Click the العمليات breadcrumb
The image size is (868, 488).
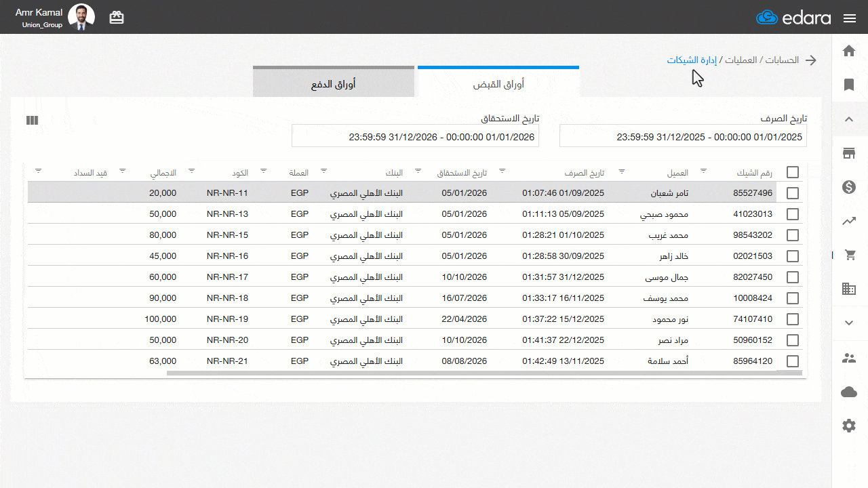click(x=741, y=60)
